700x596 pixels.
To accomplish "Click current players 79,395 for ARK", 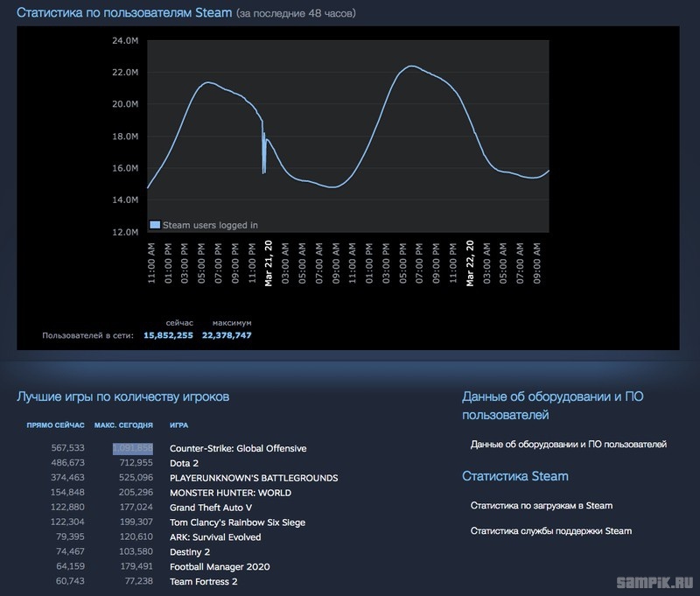I will pos(70,536).
